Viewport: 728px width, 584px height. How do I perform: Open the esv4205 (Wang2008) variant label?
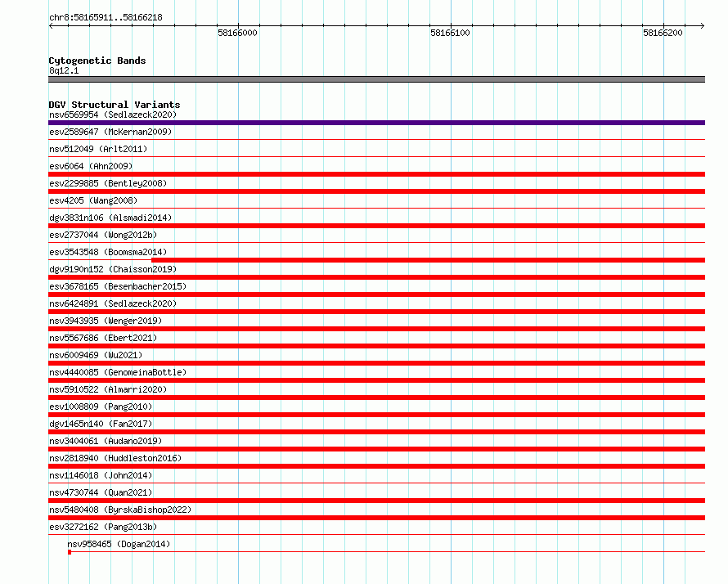click(x=93, y=200)
